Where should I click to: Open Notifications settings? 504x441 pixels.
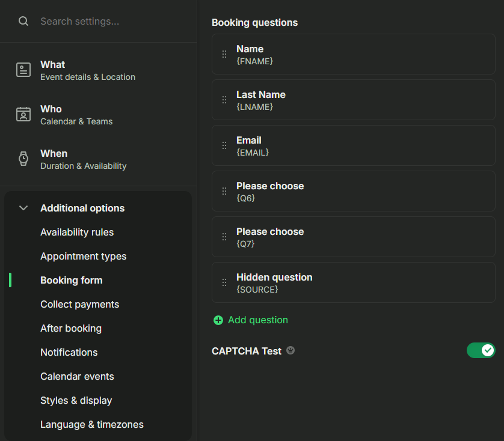[69, 352]
